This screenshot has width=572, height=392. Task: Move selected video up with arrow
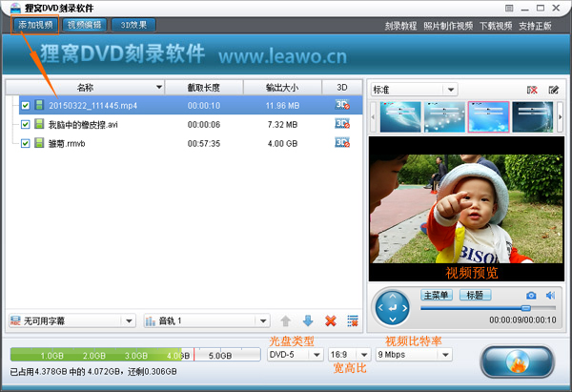coord(286,321)
